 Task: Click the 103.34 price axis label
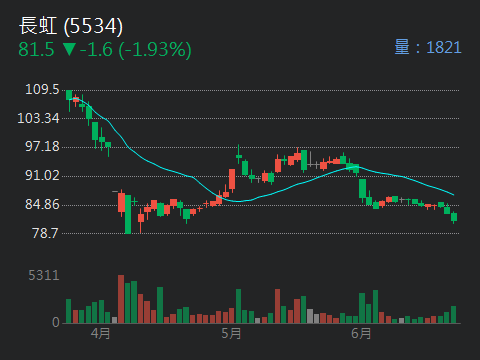[38, 118]
